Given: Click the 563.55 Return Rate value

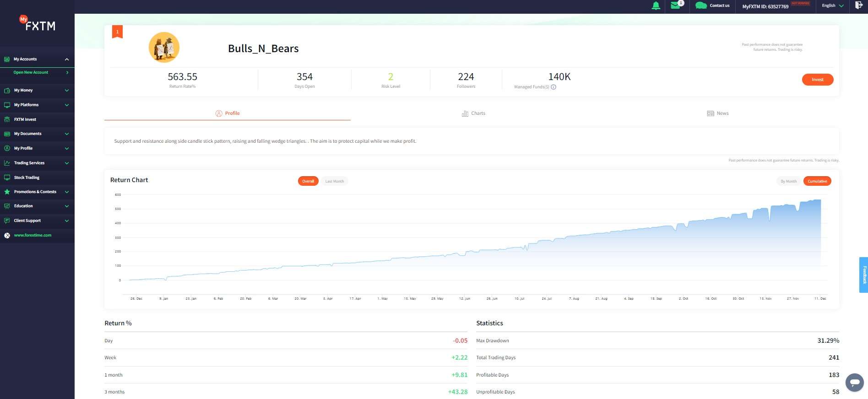Looking at the screenshot, I should [182, 77].
